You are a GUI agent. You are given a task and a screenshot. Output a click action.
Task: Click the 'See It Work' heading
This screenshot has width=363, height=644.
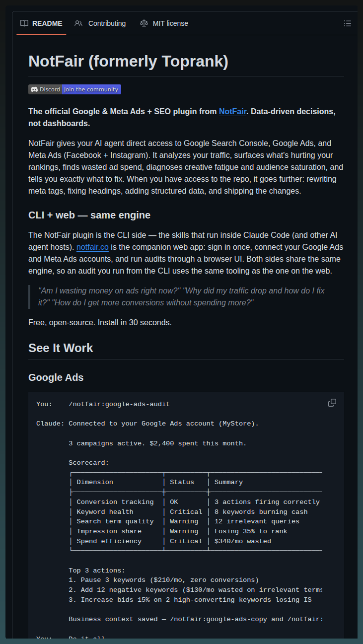[61, 348]
